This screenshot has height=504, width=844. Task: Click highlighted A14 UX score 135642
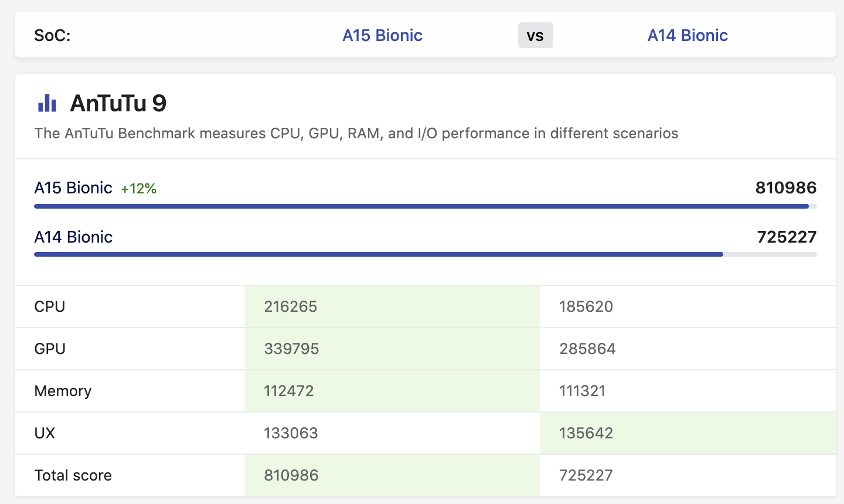586,433
